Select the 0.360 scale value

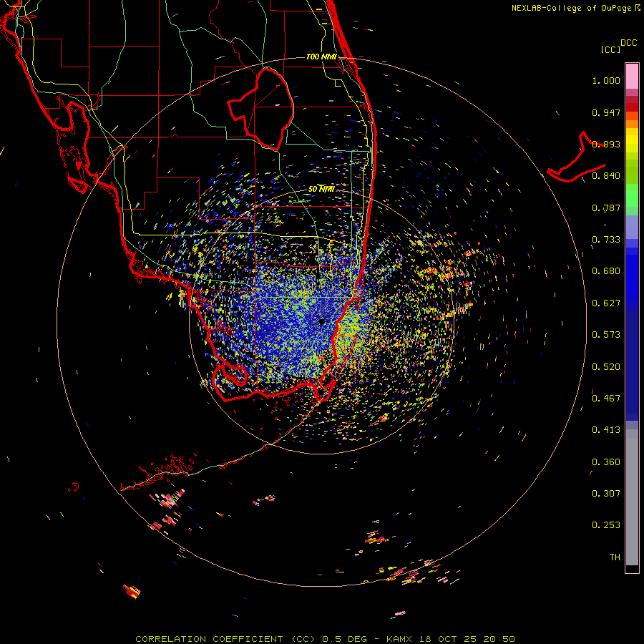pyautogui.click(x=606, y=462)
